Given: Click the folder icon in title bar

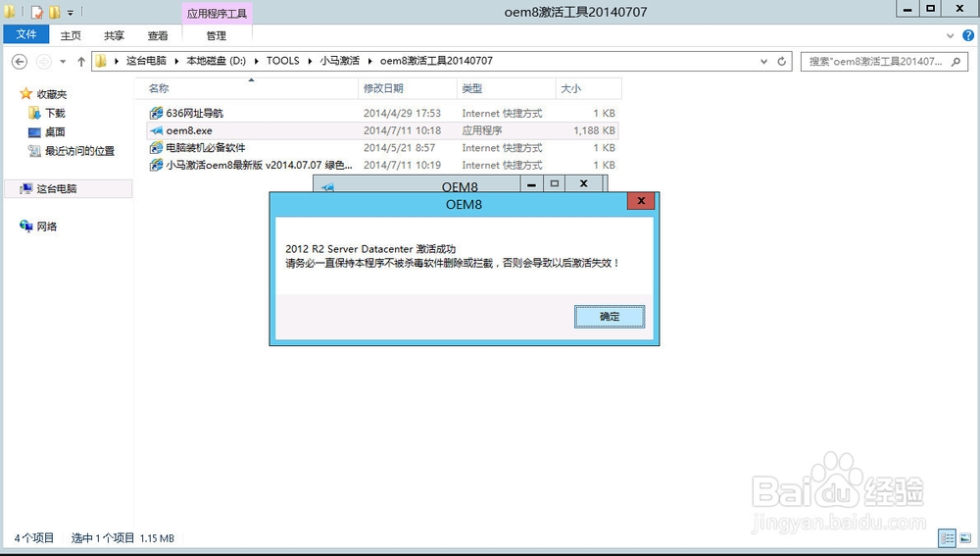Looking at the screenshot, I should coord(10,12).
